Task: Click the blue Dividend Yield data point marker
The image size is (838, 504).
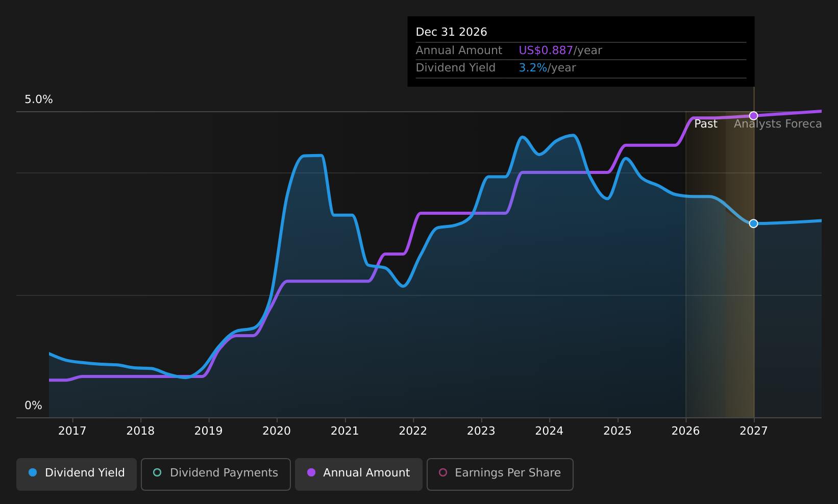Action: click(x=753, y=223)
